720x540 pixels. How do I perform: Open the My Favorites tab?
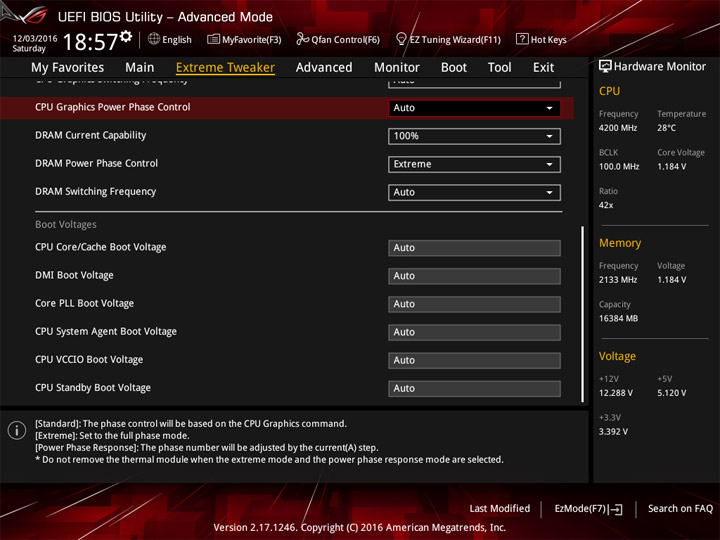(68, 68)
